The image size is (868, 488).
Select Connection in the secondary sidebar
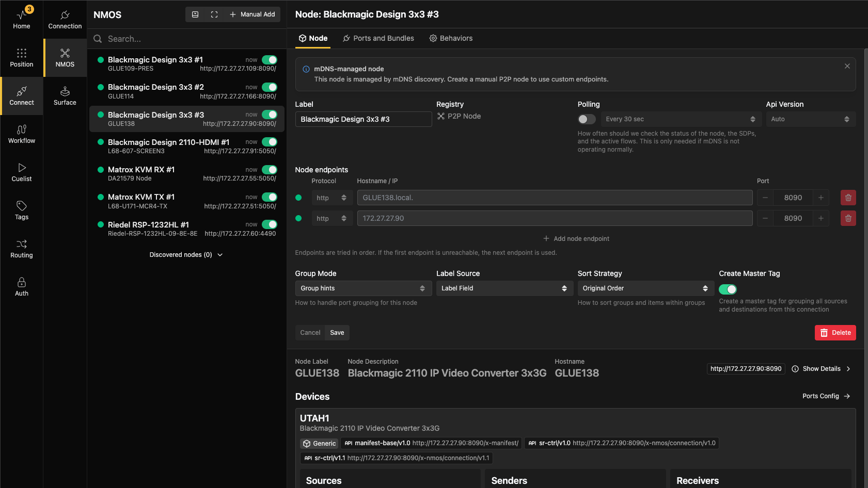point(65,19)
